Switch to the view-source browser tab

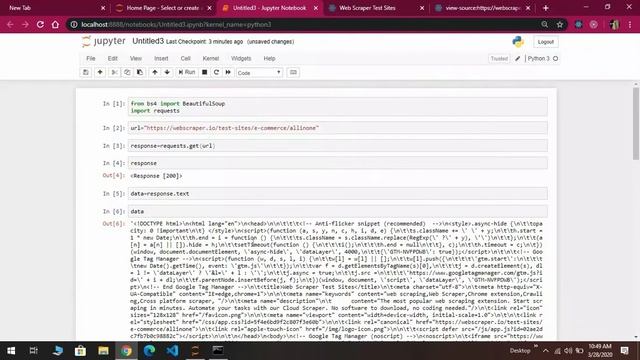pos(482,8)
